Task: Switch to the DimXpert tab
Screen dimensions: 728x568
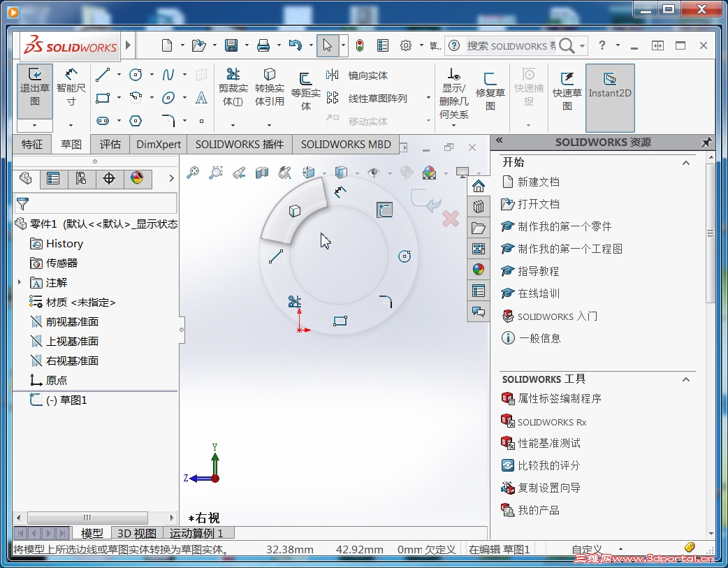Action: pyautogui.click(x=159, y=145)
